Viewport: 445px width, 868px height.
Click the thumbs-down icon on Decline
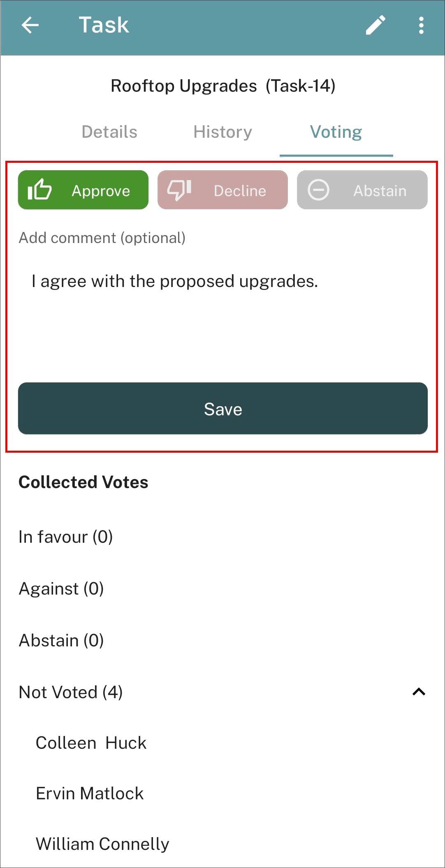pyautogui.click(x=179, y=190)
